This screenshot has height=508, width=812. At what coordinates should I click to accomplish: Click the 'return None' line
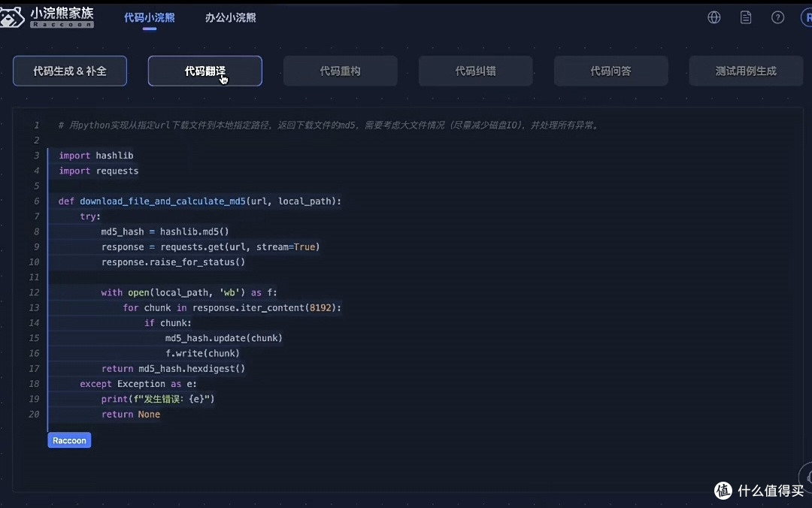point(131,414)
